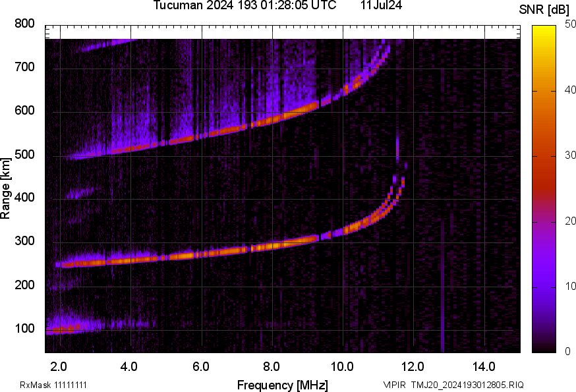Click the bright echo trace near 100 km
The height and width of the screenshot is (392, 576).
66,329
